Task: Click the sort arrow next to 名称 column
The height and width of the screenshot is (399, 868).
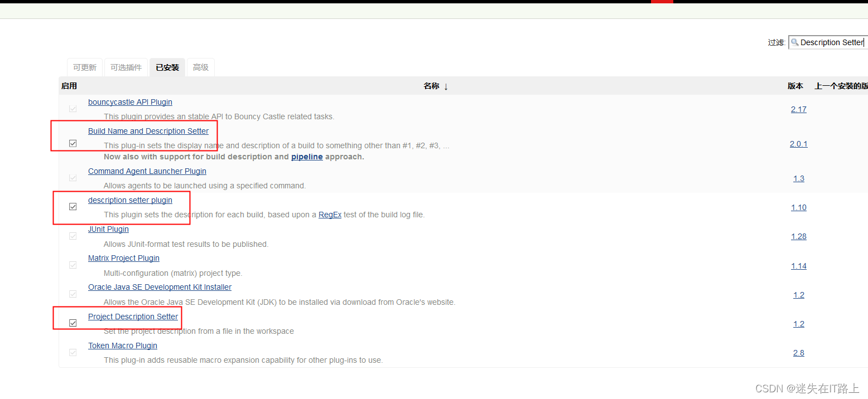Action: pos(446,86)
